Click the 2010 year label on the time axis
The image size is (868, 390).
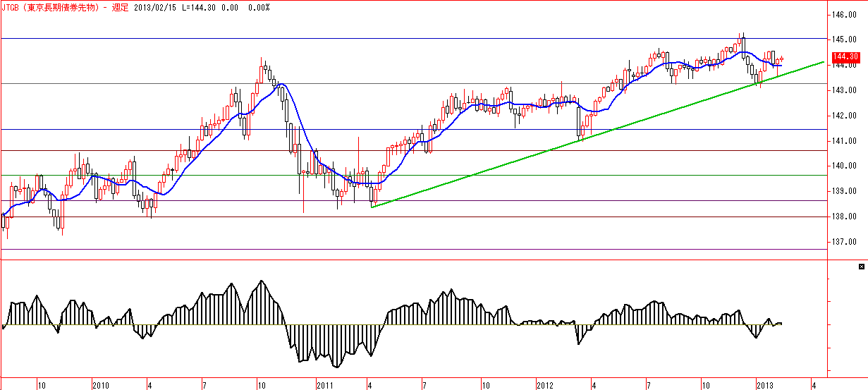point(100,385)
